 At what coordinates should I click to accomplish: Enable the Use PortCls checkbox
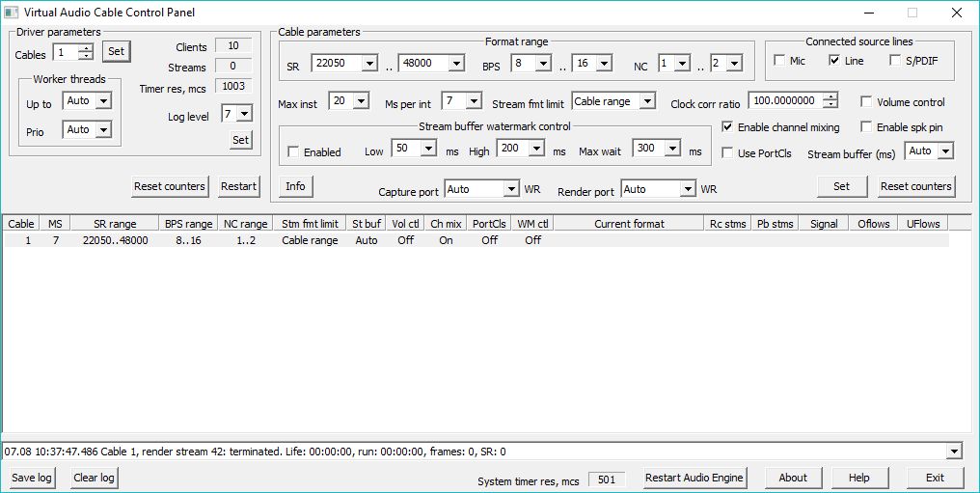click(727, 153)
